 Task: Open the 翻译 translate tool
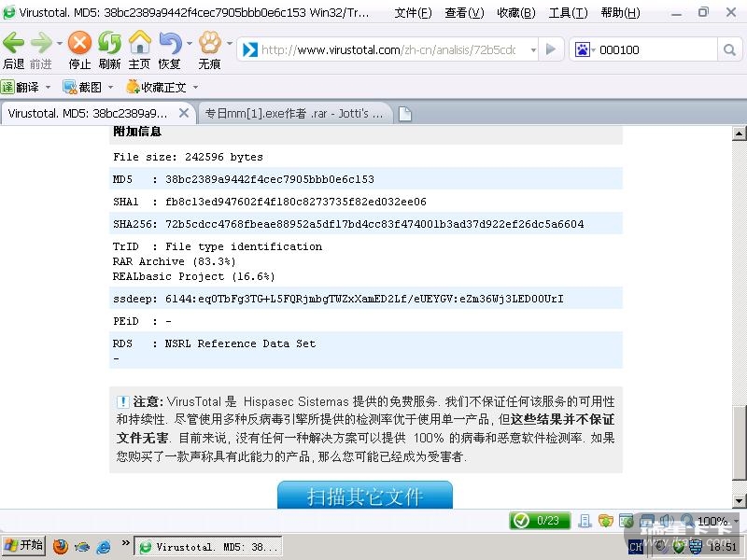click(x=20, y=87)
